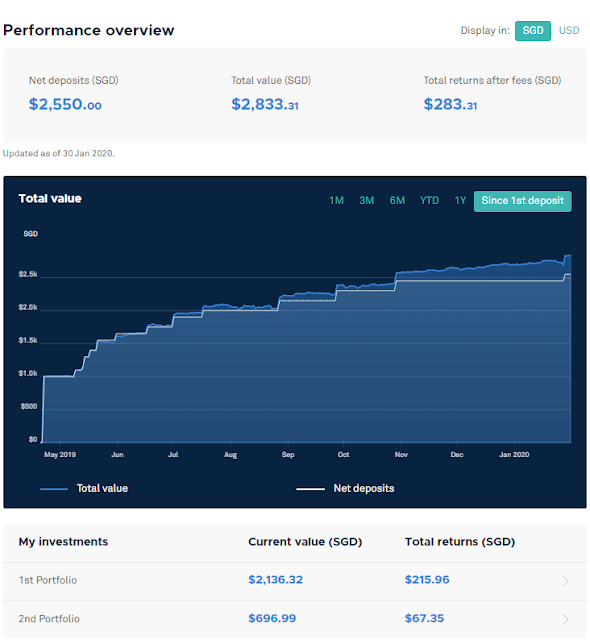The width and height of the screenshot is (590, 640).
Task: Select the 1M time range
Action: click(x=336, y=200)
